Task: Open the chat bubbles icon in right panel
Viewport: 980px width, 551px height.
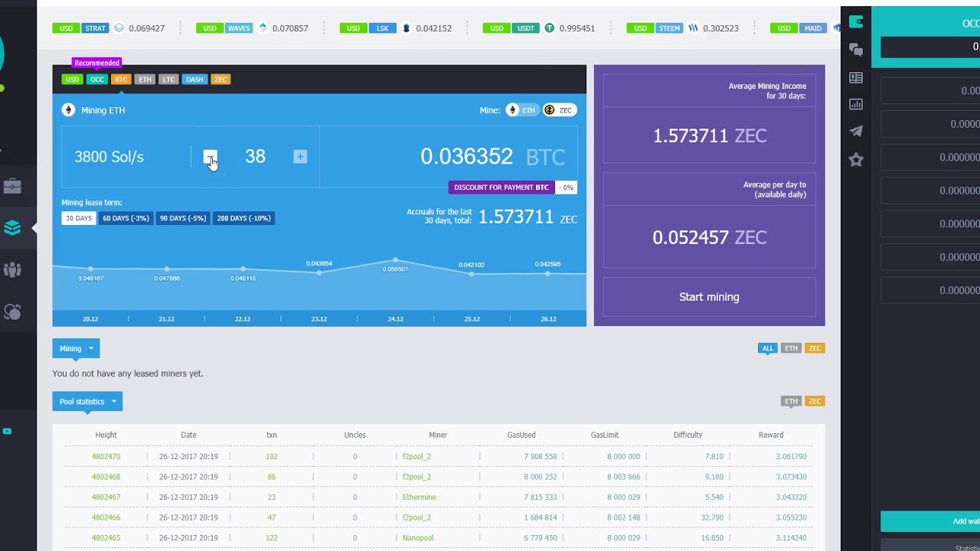Action: (x=856, y=50)
